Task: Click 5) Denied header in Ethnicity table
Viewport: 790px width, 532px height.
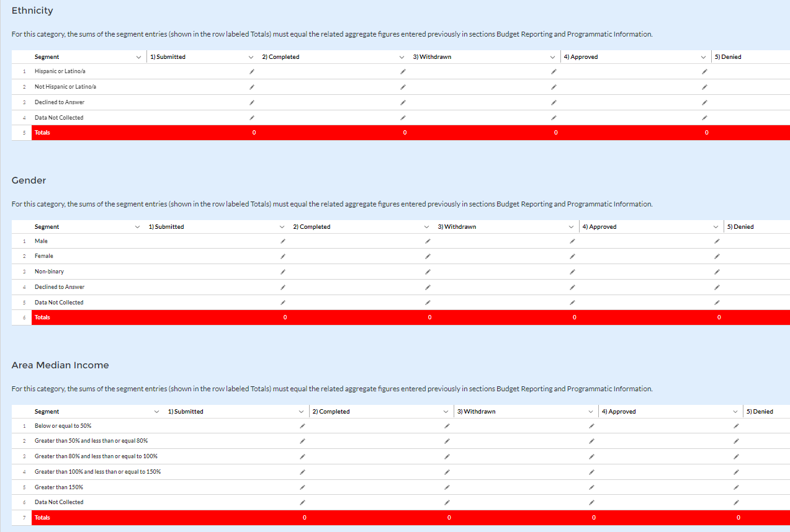Action: 728,57
